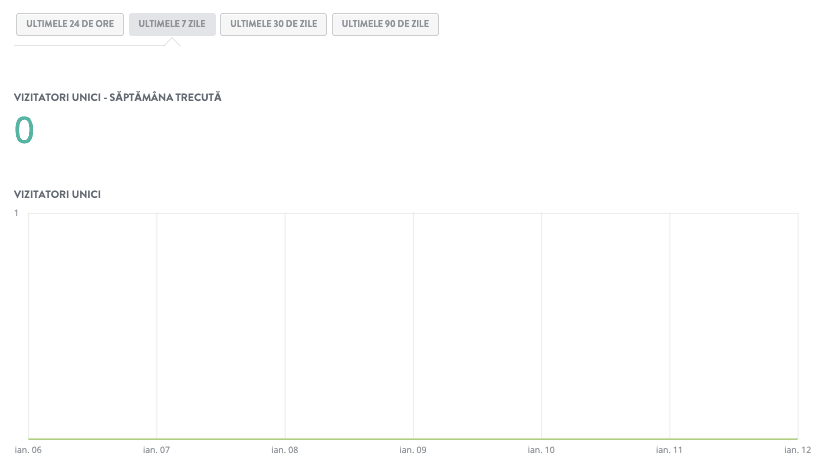This screenshot has width=832, height=469.
Task: Click the ian. 12 axis label
Action: click(x=798, y=450)
